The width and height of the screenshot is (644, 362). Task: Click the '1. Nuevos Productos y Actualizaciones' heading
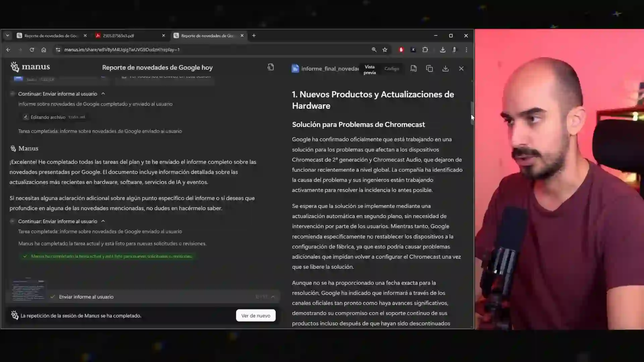373,100
